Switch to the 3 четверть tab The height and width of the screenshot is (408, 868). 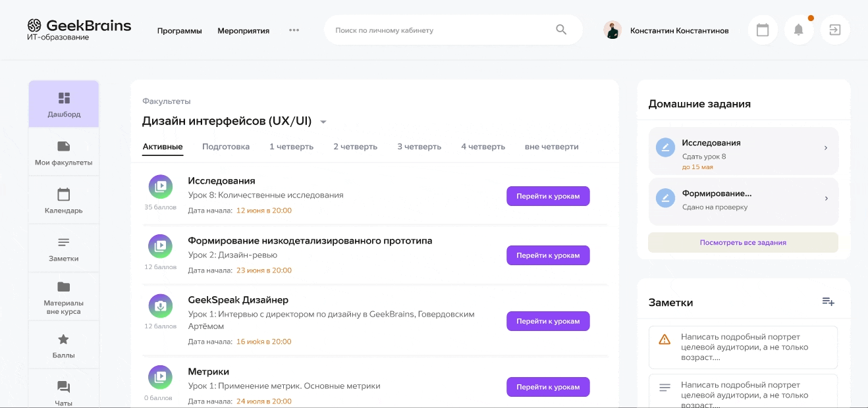pyautogui.click(x=419, y=147)
